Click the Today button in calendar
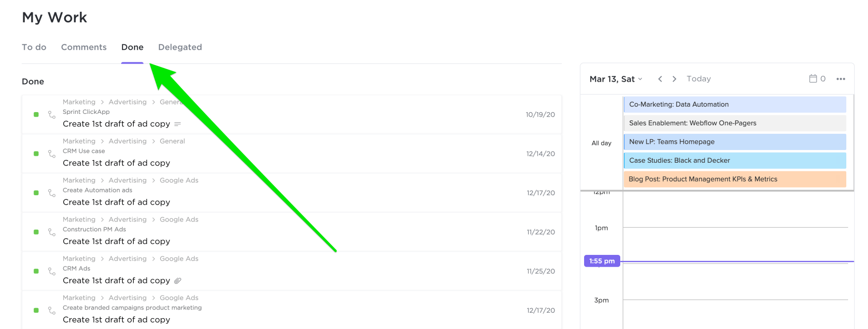This screenshot has height=329, width=868. click(698, 79)
